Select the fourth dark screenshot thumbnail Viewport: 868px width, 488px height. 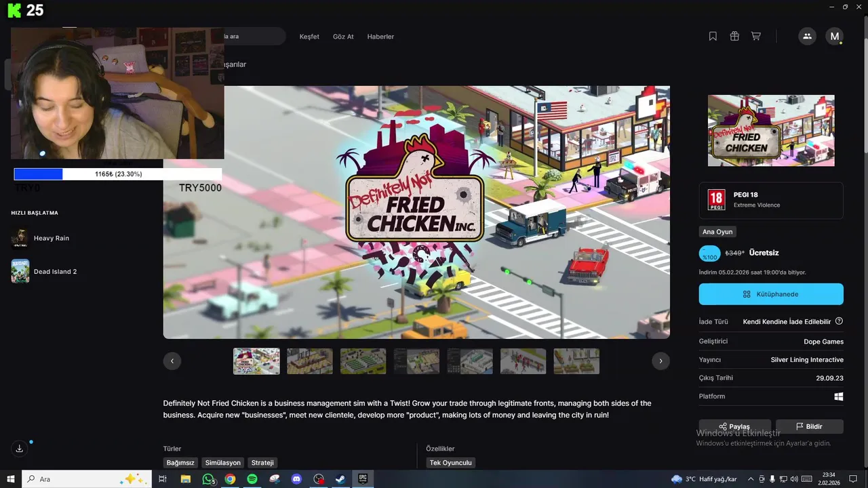pyautogui.click(x=416, y=361)
